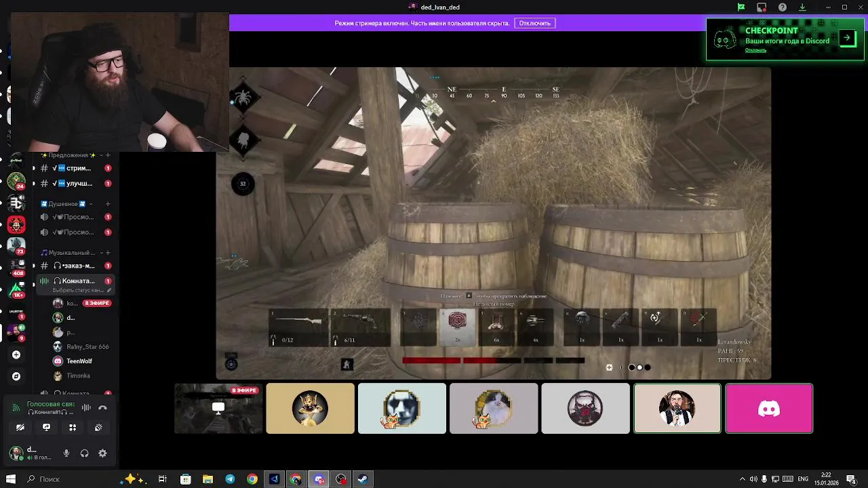Screen dimensions: 868x488
Task: Click the В ЭФИРЕ live badge in voice list
Action: click(96, 303)
